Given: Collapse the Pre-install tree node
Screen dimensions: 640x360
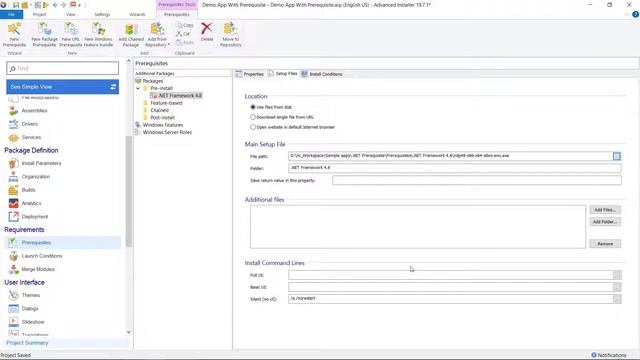Looking at the screenshot, I should pos(138,88).
